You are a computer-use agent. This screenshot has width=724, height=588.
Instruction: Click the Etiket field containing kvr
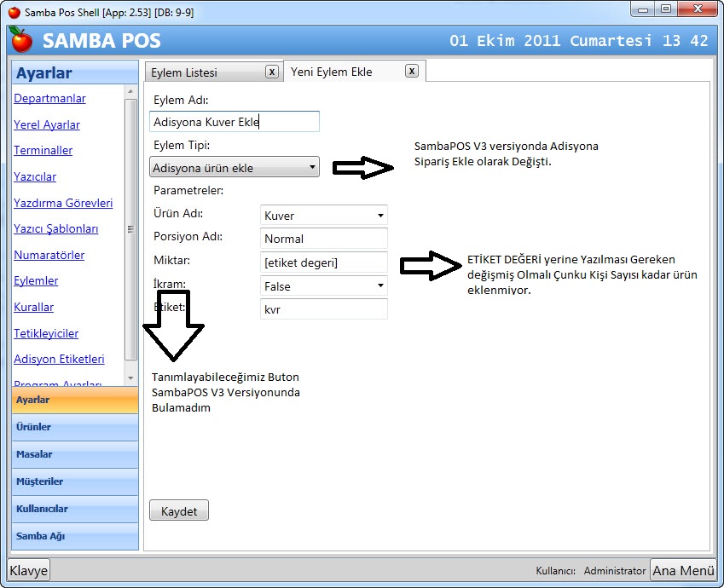point(323,309)
